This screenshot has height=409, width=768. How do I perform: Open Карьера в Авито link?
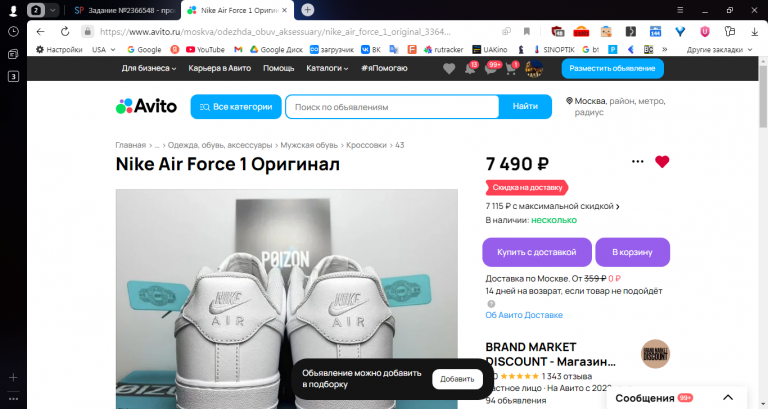219,69
